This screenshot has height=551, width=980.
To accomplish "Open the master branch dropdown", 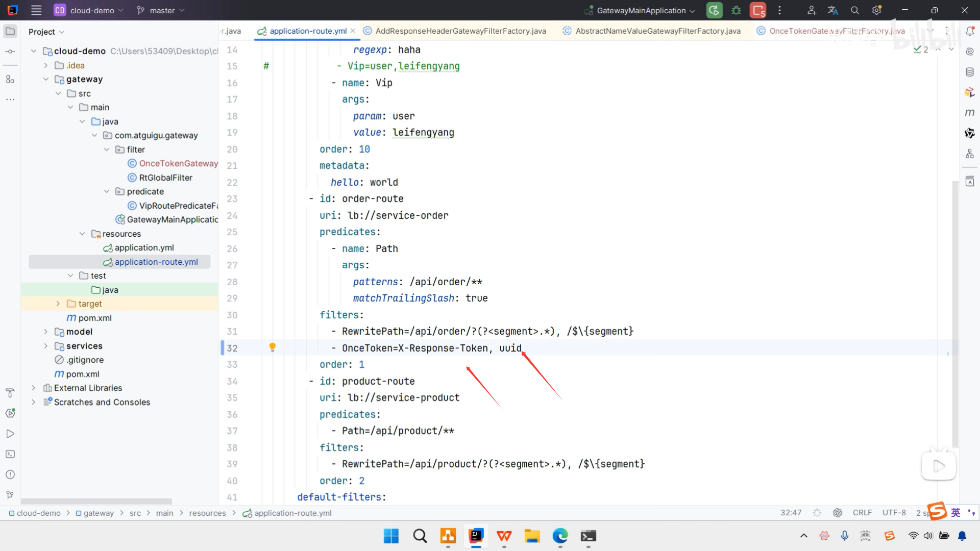I will pos(161,10).
